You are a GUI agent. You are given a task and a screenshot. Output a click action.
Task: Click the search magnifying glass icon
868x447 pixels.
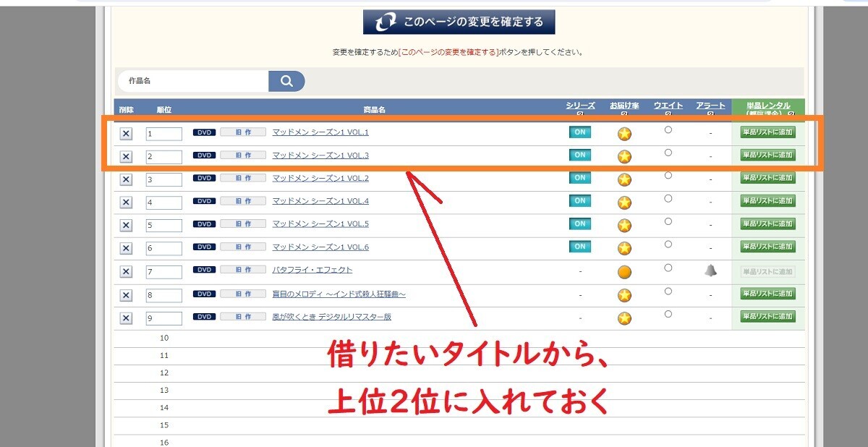tap(286, 81)
